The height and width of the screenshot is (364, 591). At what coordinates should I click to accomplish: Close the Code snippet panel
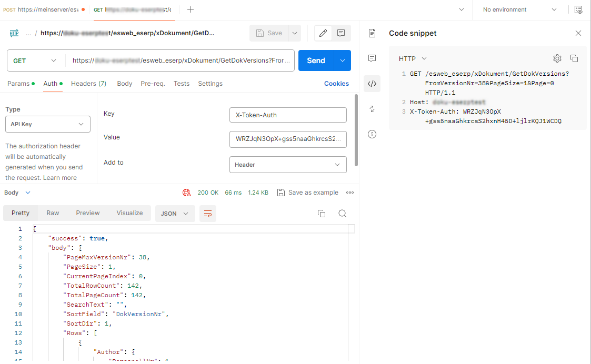click(x=578, y=33)
